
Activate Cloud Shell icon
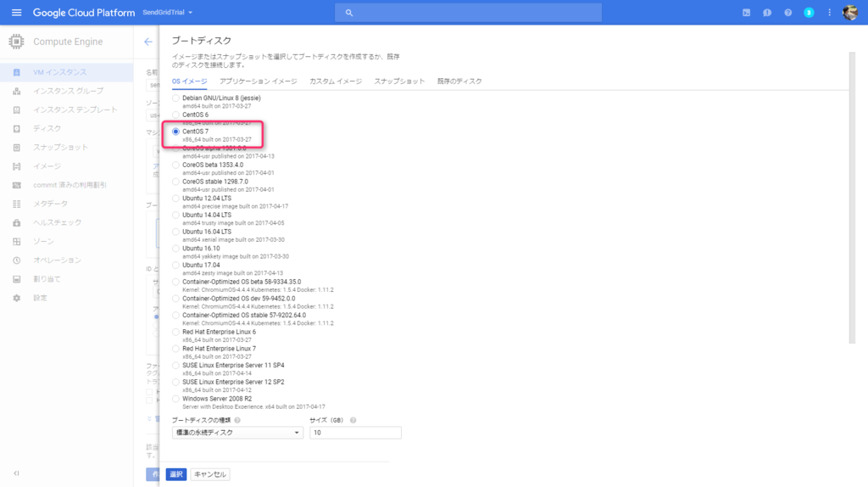click(746, 12)
